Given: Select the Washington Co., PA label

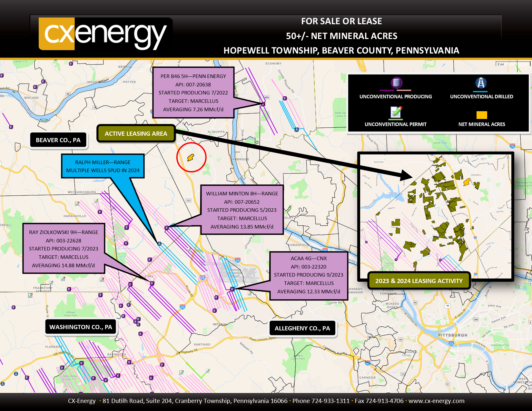Looking at the screenshot, I should click(x=81, y=327).
